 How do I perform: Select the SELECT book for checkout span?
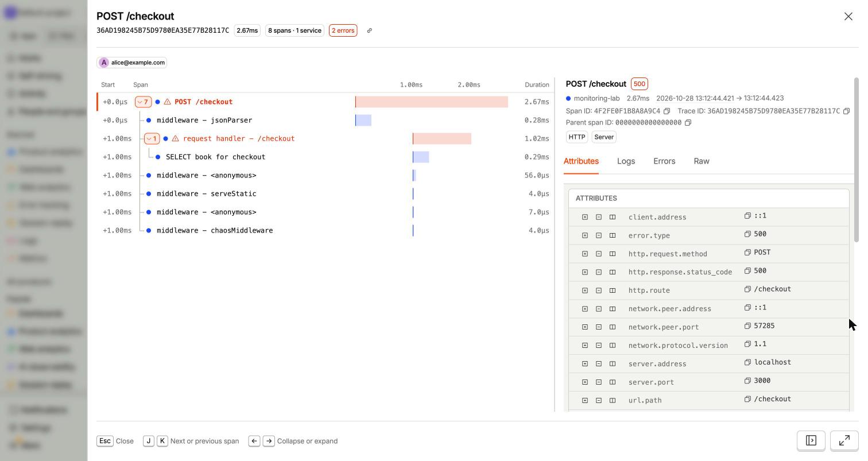[x=325, y=157]
